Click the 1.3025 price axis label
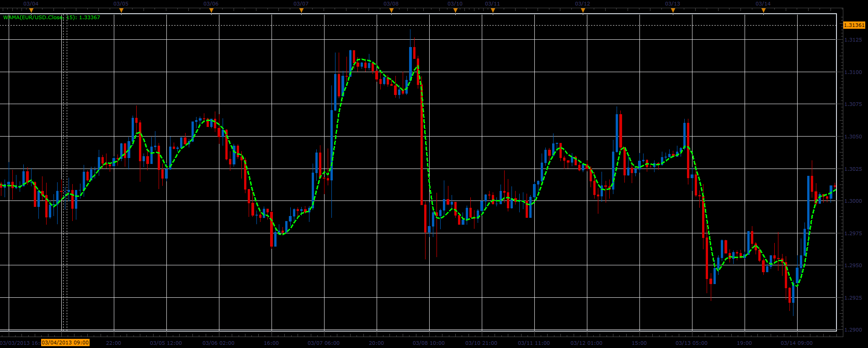This screenshot has width=868, height=348. [853, 169]
